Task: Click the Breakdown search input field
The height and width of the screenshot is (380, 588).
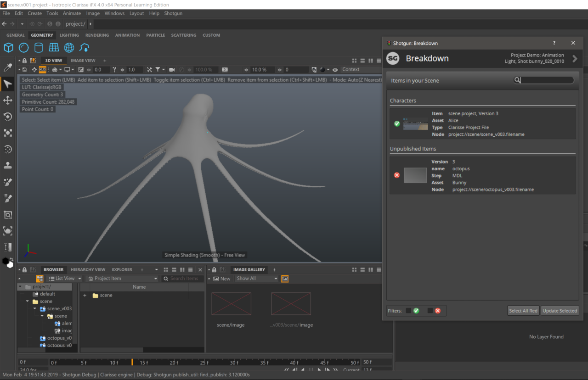Action: point(547,80)
